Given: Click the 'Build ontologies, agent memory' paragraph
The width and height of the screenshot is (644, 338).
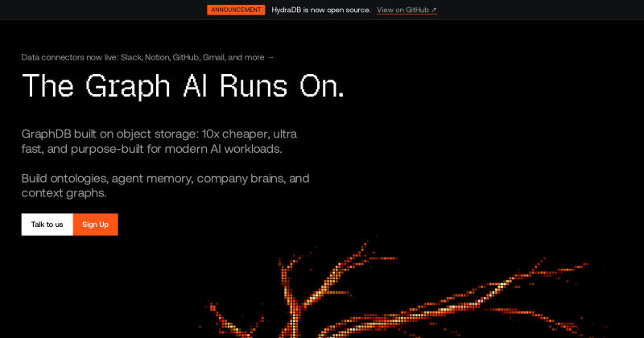Looking at the screenshot, I should point(165,186).
